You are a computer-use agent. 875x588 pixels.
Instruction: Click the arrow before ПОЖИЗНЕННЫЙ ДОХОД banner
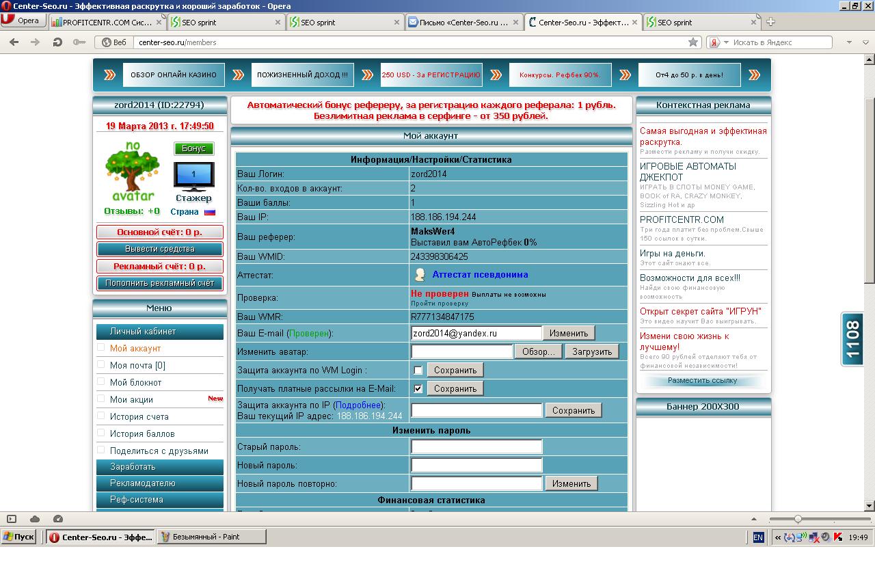pos(238,75)
